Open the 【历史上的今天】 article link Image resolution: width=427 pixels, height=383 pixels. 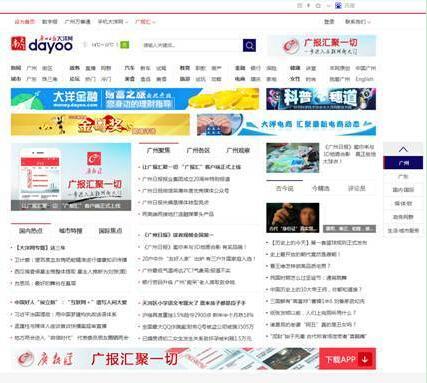(318, 243)
